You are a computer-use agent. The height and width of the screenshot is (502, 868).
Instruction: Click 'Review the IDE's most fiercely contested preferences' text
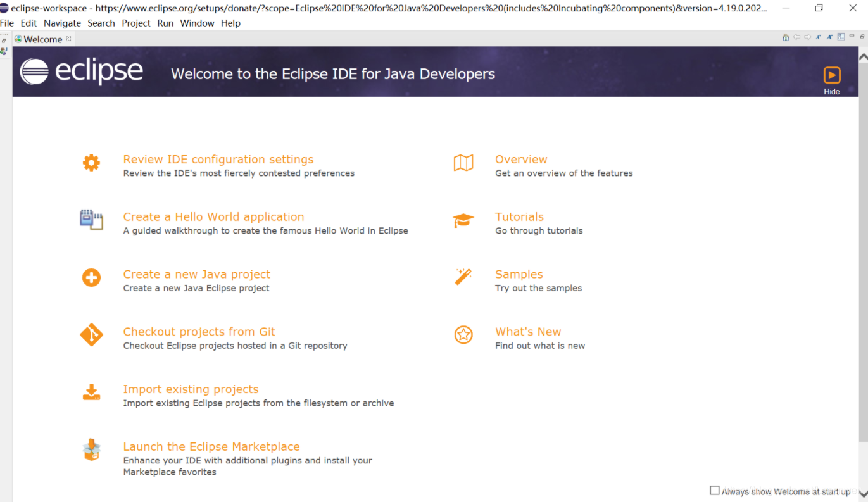[239, 173]
